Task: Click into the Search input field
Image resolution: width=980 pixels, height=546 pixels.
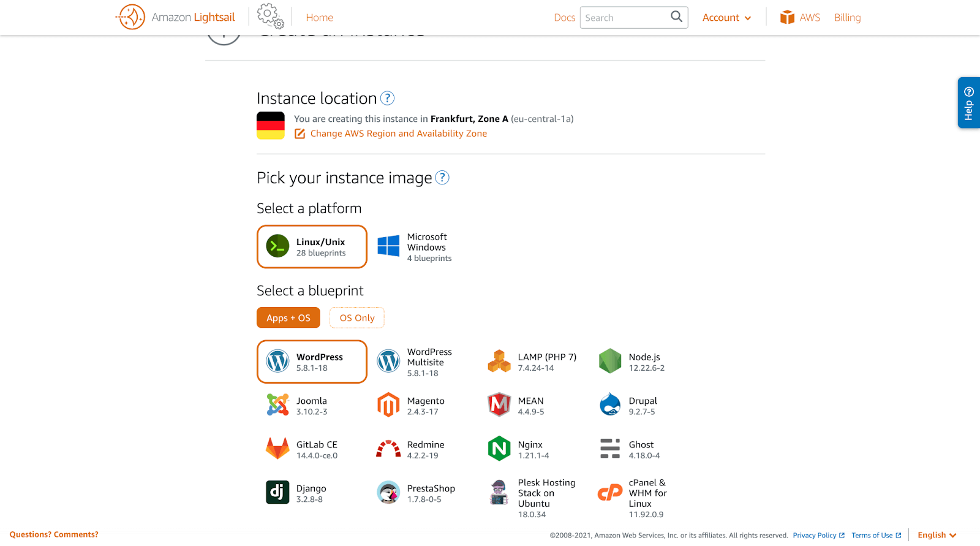Action: coord(625,18)
